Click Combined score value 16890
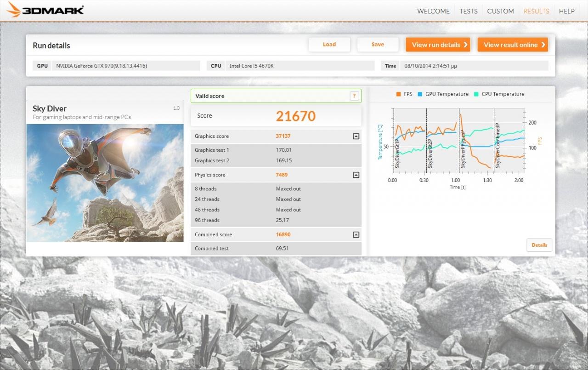This screenshot has height=370, width=588. point(283,235)
